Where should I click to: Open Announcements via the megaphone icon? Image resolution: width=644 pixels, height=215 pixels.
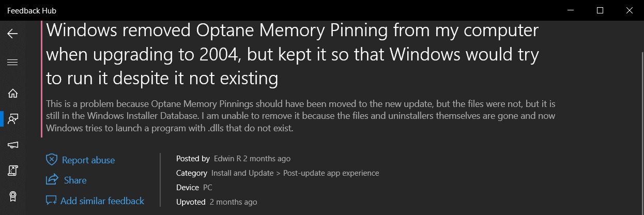[12, 145]
